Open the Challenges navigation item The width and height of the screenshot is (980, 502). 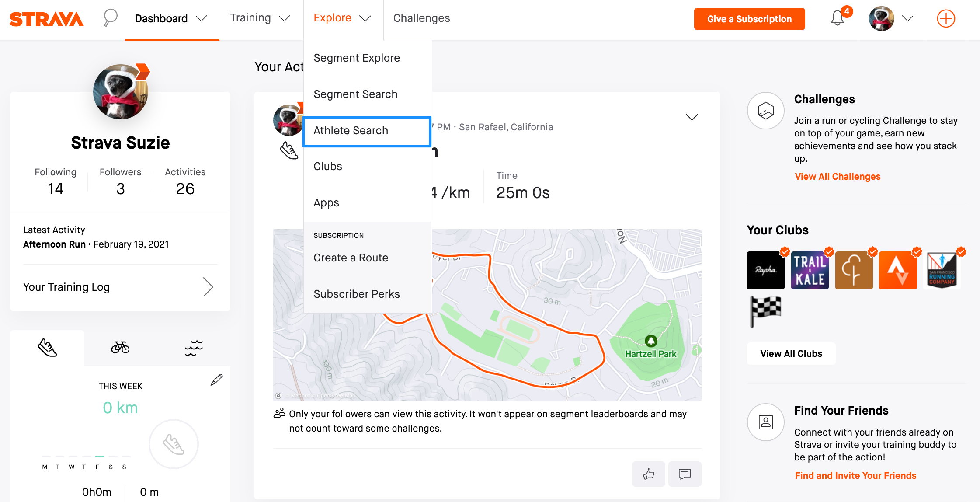click(421, 18)
